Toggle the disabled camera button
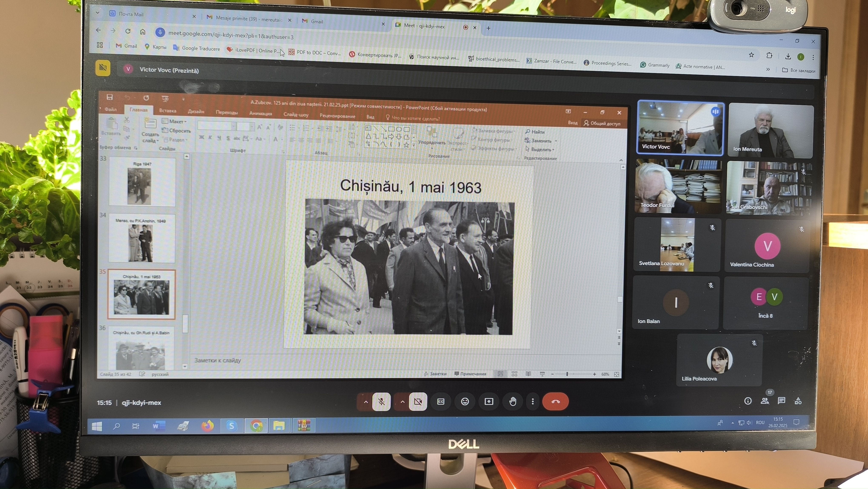This screenshot has height=489, width=868. (x=418, y=401)
